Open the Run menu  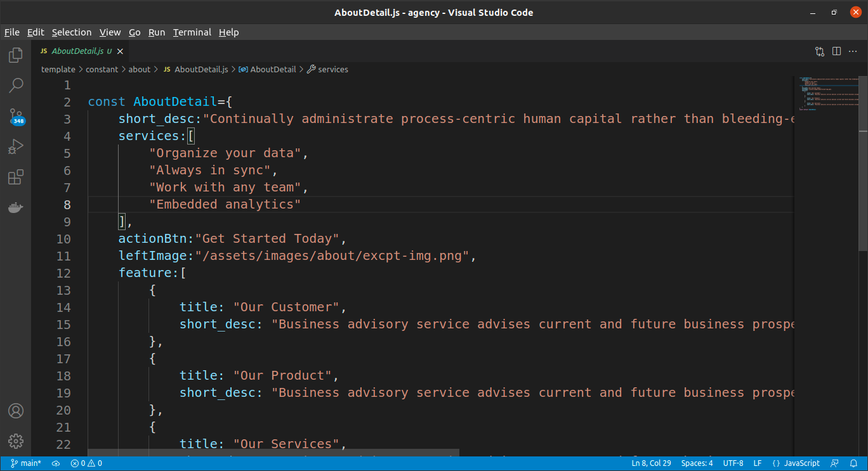[x=157, y=32]
